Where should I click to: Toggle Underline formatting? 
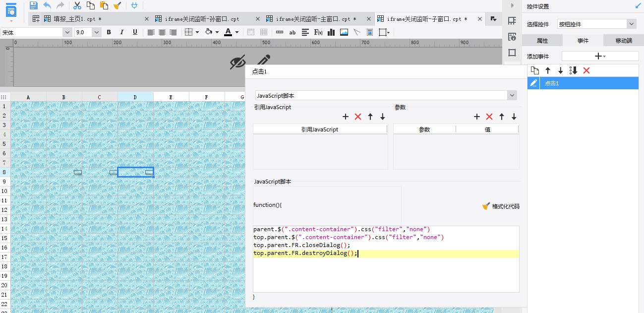(135, 32)
